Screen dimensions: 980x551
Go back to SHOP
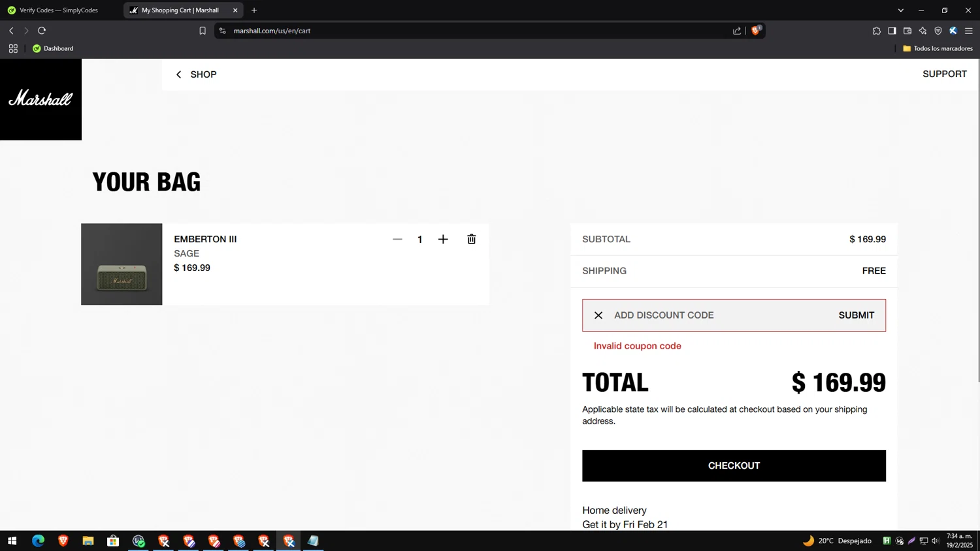(196, 74)
